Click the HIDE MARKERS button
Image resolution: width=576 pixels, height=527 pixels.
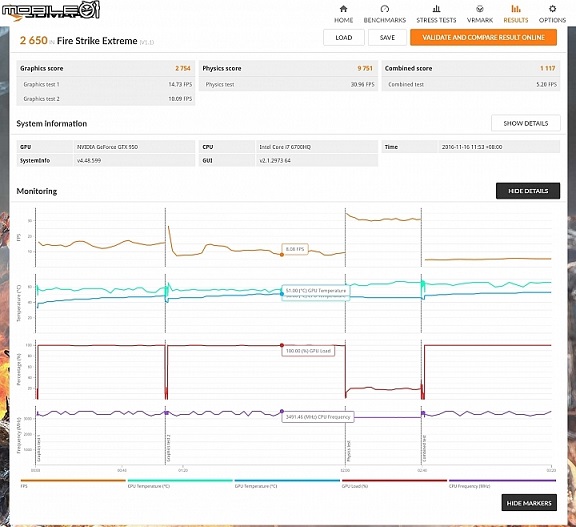(529, 503)
